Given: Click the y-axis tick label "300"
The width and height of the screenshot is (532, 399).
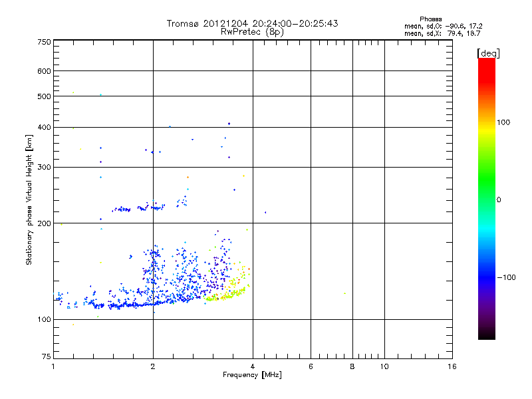Looking at the screenshot, I should point(44,168).
